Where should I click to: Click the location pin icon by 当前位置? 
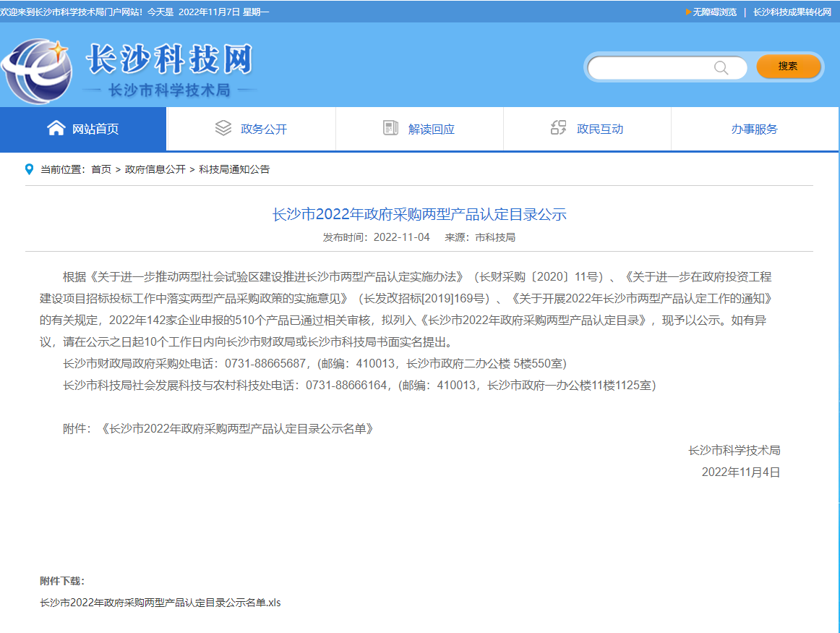30,169
